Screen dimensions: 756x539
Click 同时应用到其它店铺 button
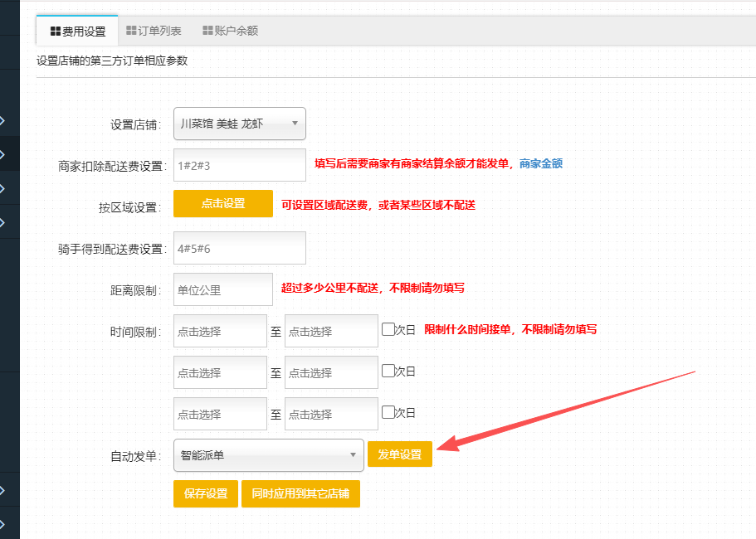coord(300,493)
